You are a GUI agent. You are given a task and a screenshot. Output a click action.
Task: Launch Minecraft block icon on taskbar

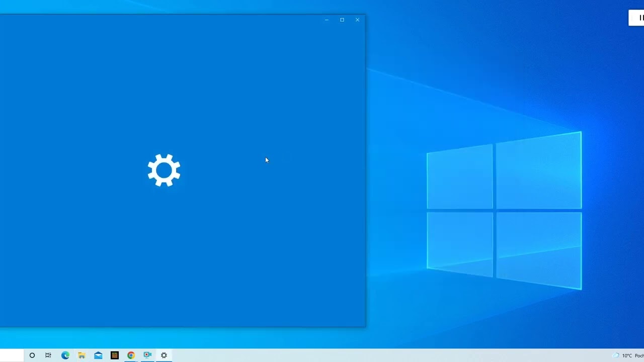pos(115,355)
